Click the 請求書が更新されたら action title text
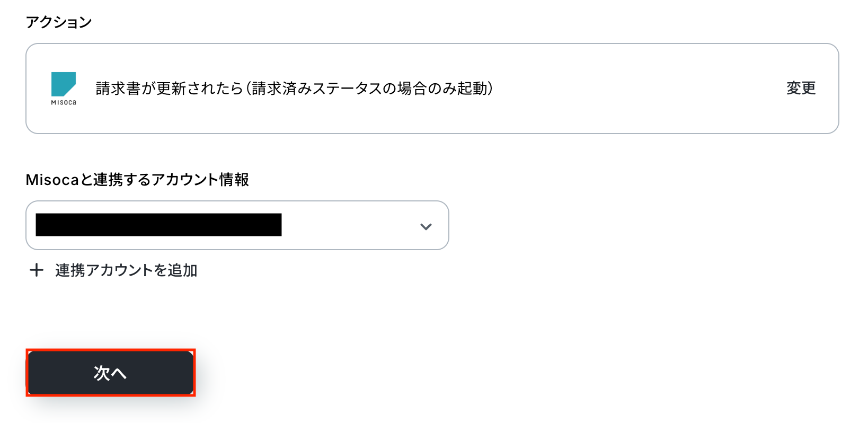The height and width of the screenshot is (423, 868). [169, 89]
